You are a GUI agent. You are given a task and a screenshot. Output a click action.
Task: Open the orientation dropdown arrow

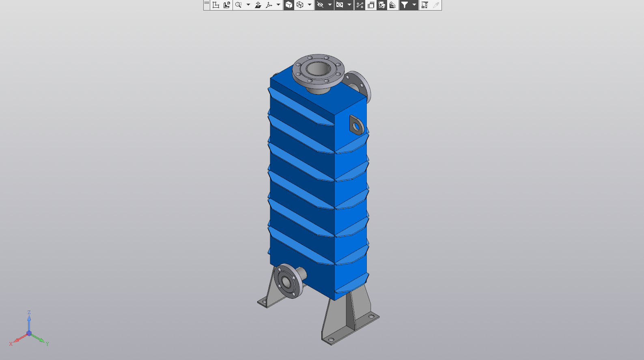click(x=278, y=5)
